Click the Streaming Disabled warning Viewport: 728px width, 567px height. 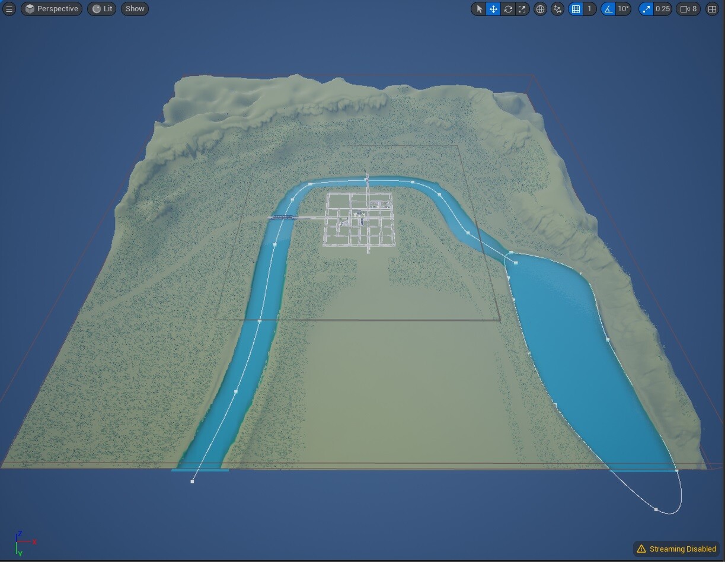tap(676, 549)
